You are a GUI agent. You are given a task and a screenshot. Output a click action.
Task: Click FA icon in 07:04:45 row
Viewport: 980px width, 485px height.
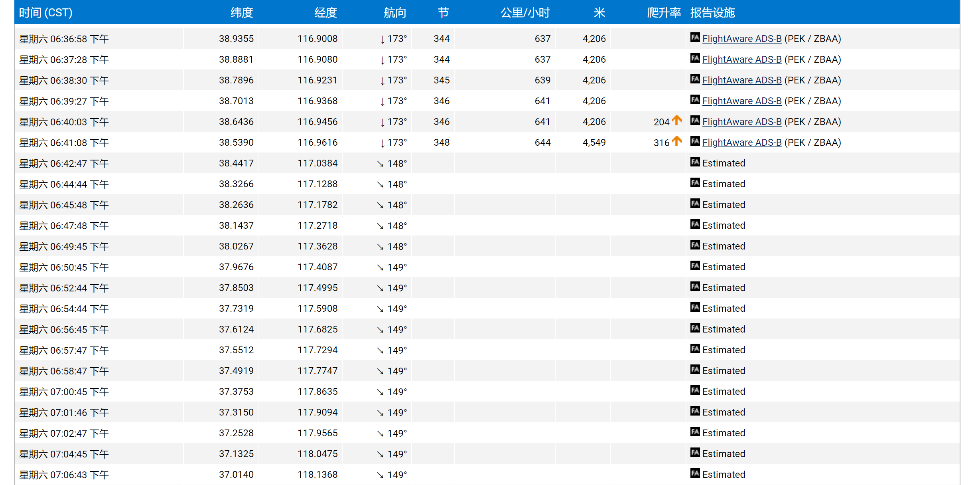pos(695,453)
